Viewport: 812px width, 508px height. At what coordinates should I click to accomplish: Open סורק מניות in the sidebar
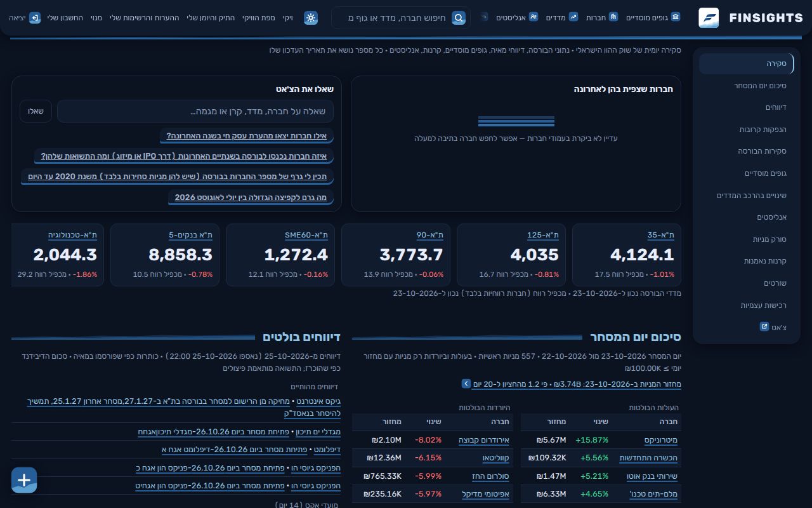[747, 239]
